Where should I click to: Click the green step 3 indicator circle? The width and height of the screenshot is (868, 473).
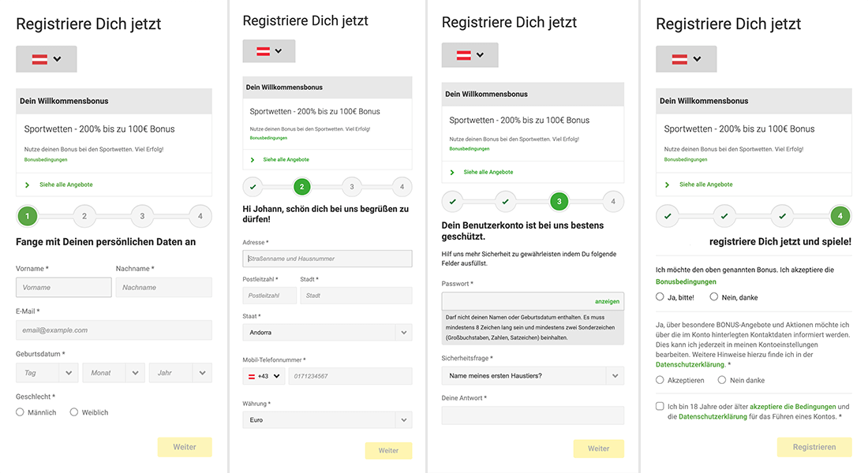[x=559, y=201]
